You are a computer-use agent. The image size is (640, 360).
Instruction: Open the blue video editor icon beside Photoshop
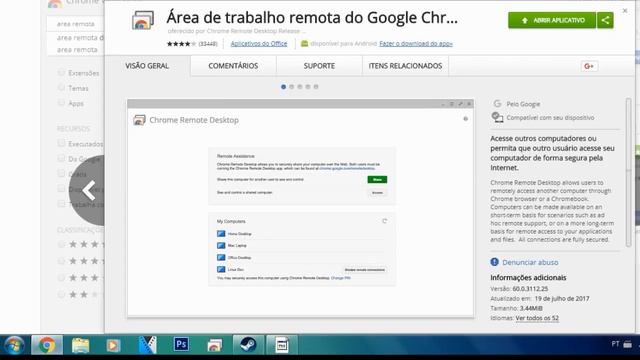(x=147, y=345)
